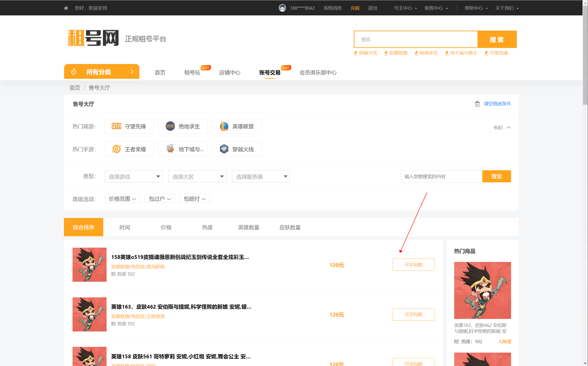The image size is (588, 366).
Task: Click the 充值 link
Action: [x=355, y=8]
